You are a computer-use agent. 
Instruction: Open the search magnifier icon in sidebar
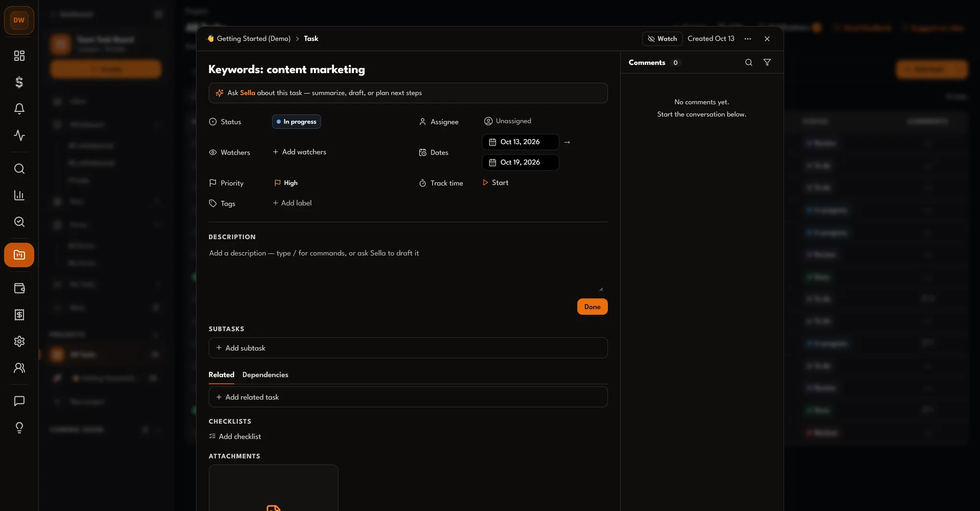19,169
